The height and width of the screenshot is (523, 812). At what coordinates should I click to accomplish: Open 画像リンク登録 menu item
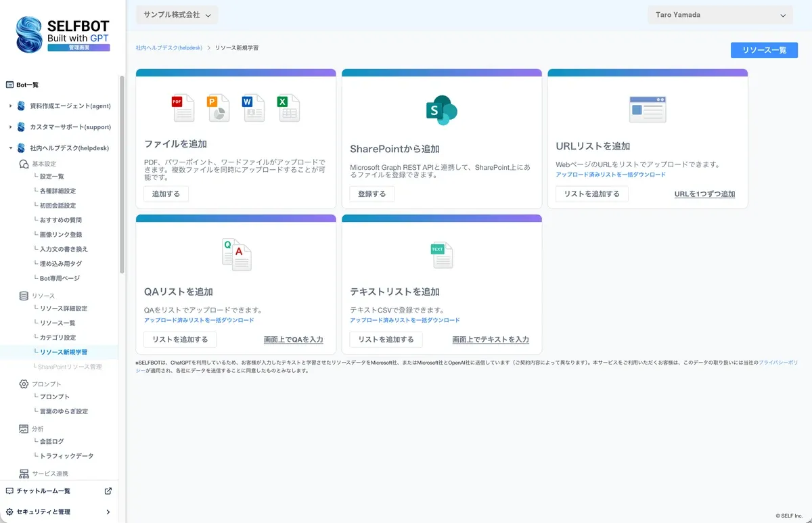60,235
